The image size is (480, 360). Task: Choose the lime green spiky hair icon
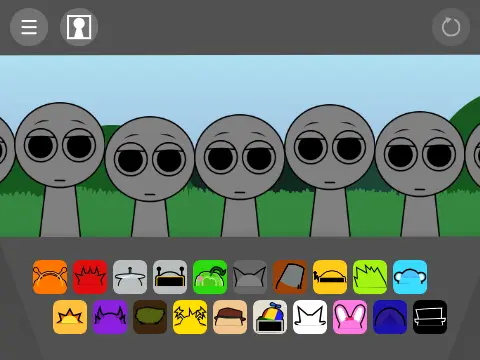tap(370, 277)
